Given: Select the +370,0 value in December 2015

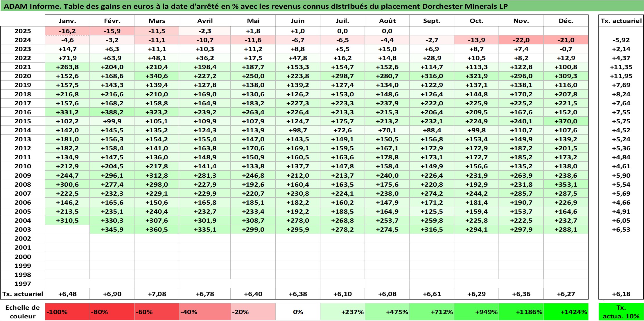Looking at the screenshot, I should coord(566,121).
